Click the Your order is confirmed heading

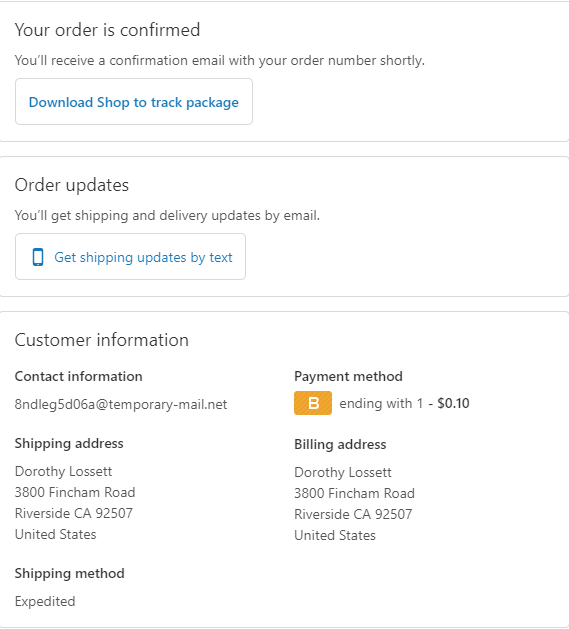[107, 30]
